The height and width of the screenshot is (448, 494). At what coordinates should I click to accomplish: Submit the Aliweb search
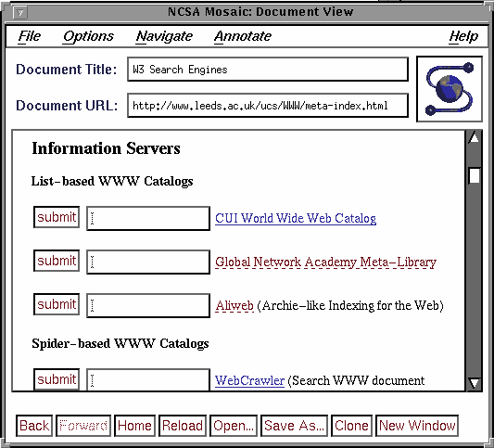pyautogui.click(x=57, y=304)
